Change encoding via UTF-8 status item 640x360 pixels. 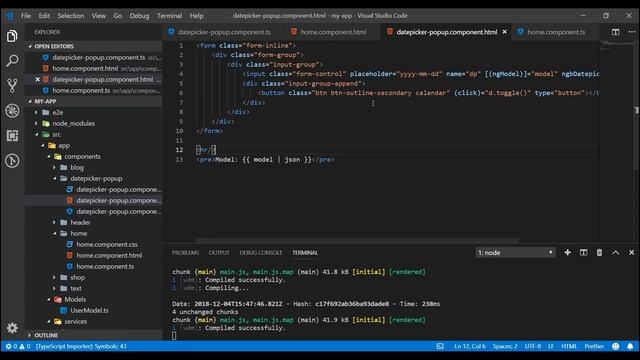click(532, 346)
